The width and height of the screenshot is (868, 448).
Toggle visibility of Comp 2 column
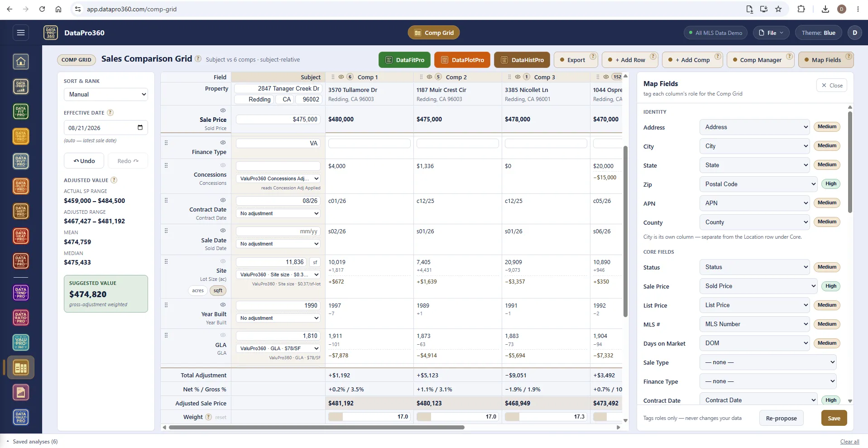pyautogui.click(x=429, y=77)
